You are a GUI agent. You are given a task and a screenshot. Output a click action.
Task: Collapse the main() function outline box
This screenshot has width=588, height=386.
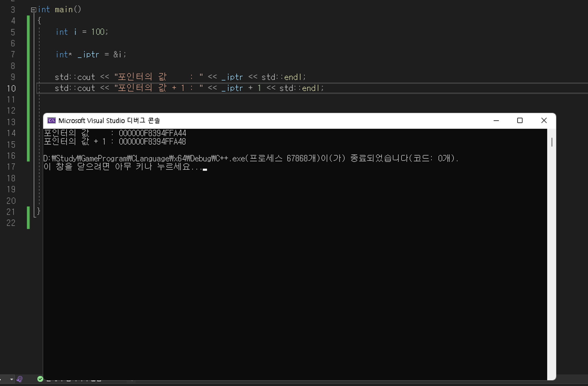tap(34, 10)
